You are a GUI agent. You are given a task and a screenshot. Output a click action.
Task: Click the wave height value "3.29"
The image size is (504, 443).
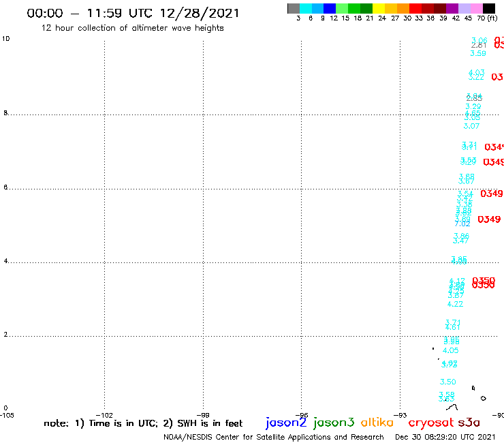pos(473,106)
